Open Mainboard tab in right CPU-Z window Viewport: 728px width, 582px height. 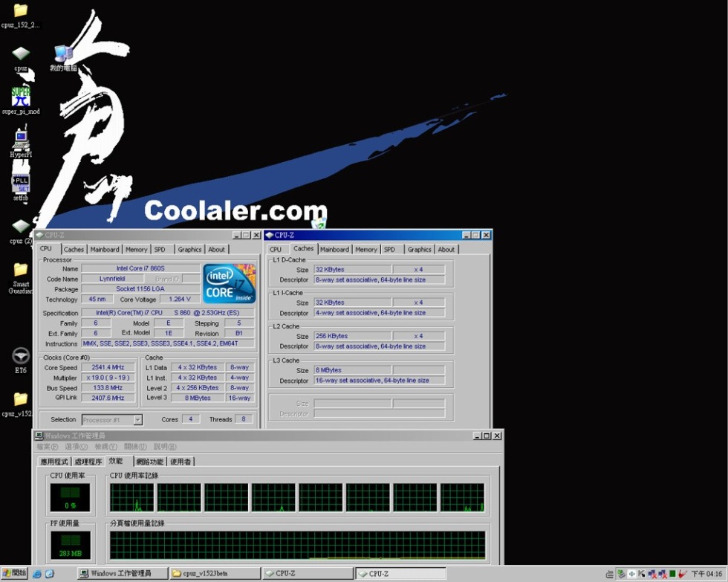click(x=334, y=250)
